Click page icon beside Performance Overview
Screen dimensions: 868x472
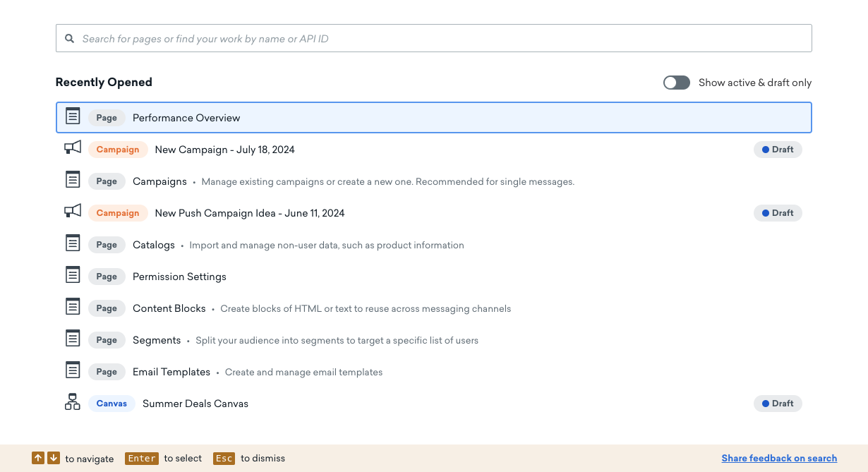(73, 116)
